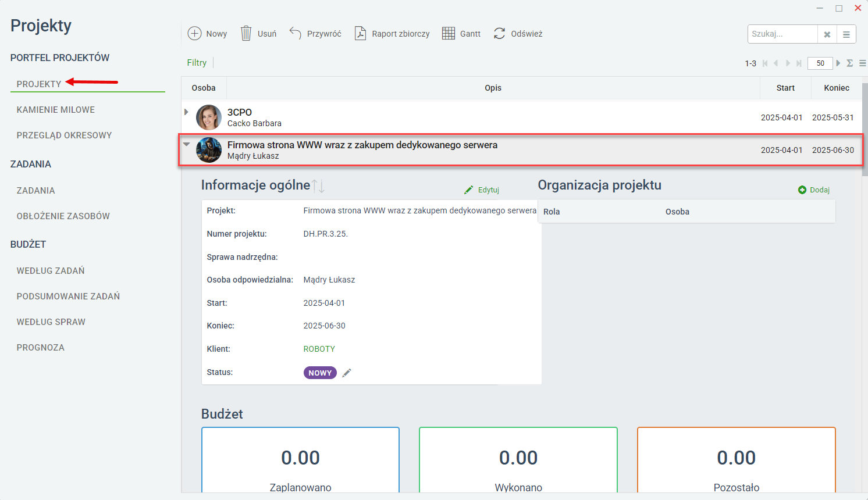Sort by the Opis column header
Viewport: 868px width, 500px height.
pyautogui.click(x=493, y=88)
